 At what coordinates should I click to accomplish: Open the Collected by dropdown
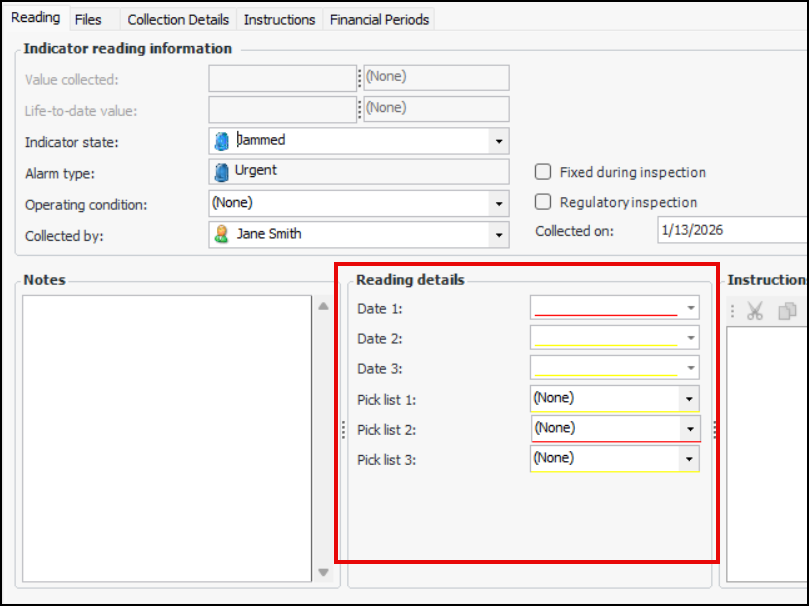(499, 234)
